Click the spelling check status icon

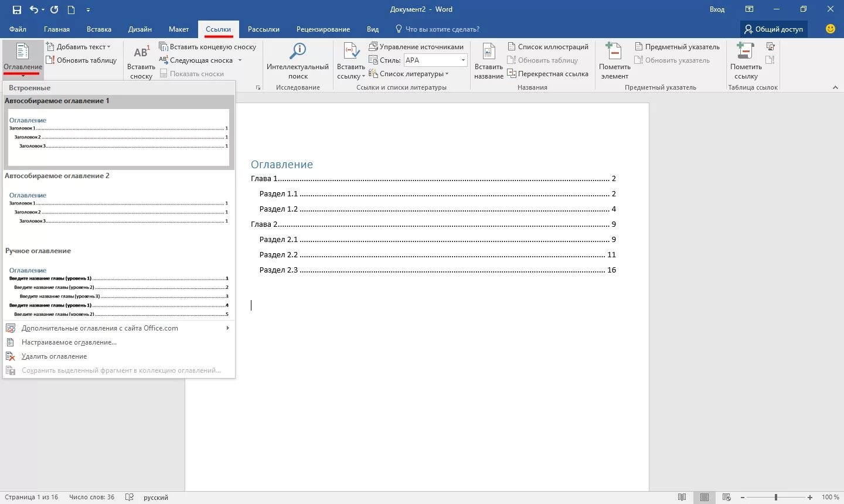130,497
